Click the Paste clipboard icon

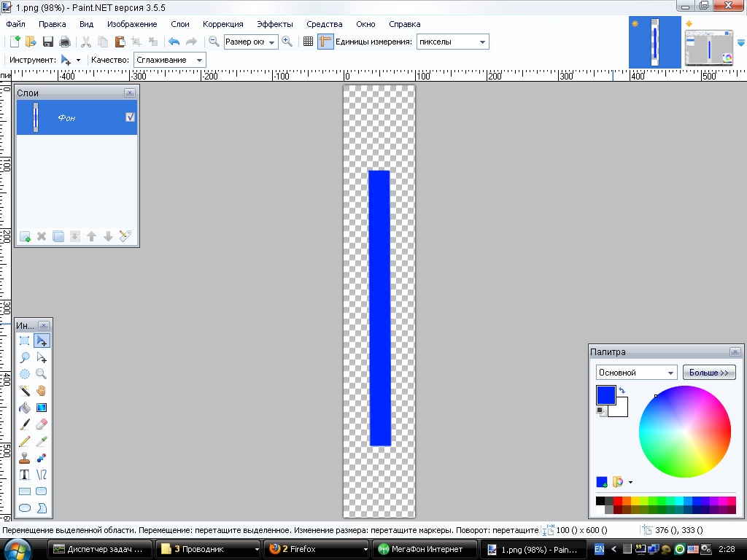tap(120, 42)
